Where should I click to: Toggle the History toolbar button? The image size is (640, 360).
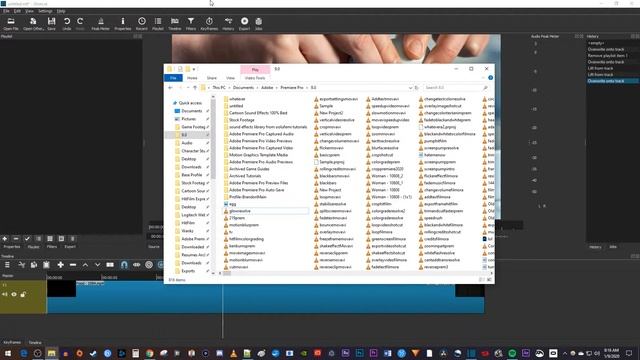(x=228, y=24)
